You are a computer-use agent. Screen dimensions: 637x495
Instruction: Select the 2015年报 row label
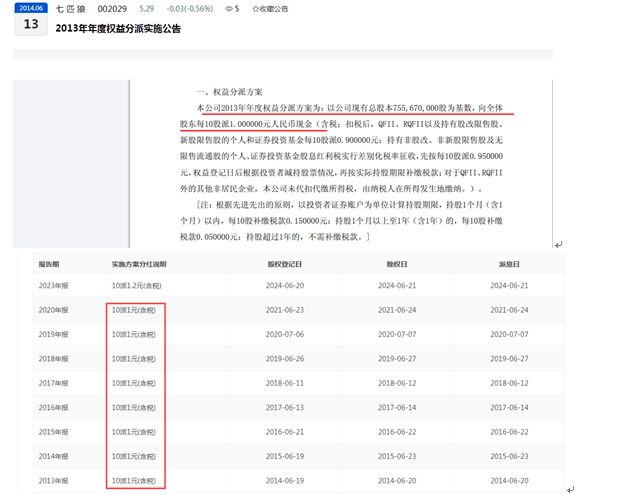point(53,432)
